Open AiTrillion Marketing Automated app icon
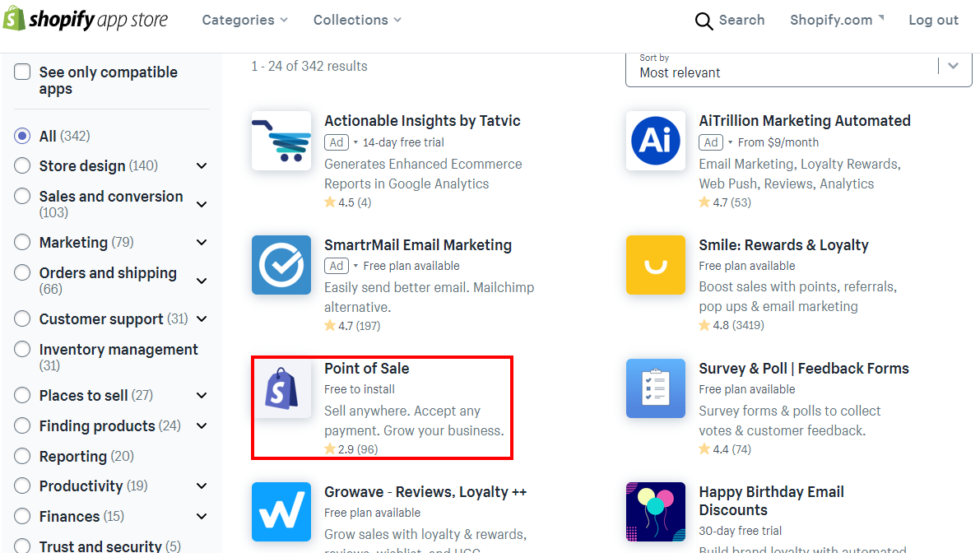 pyautogui.click(x=656, y=141)
